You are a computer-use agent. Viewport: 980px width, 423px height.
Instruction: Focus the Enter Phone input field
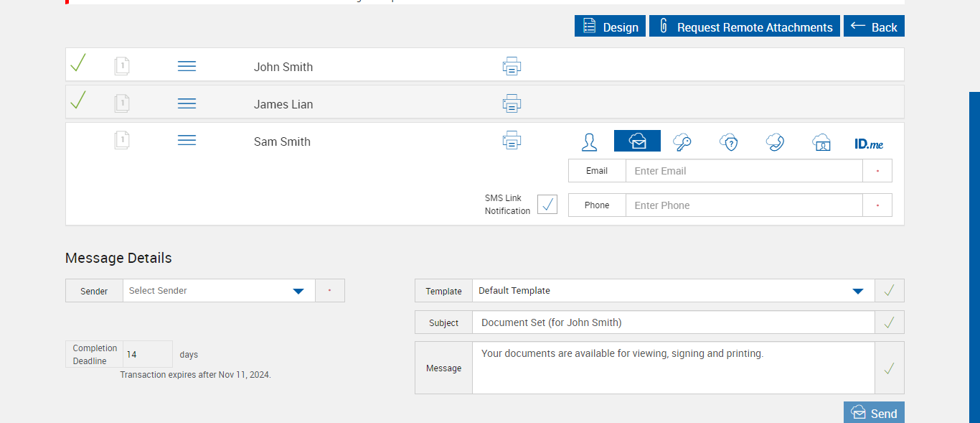point(743,205)
